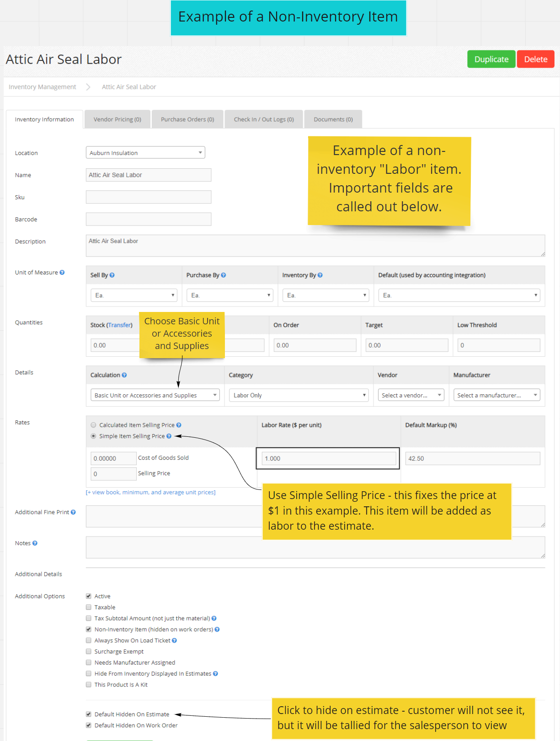Click the Inventory Management breadcrumb link

coord(43,87)
